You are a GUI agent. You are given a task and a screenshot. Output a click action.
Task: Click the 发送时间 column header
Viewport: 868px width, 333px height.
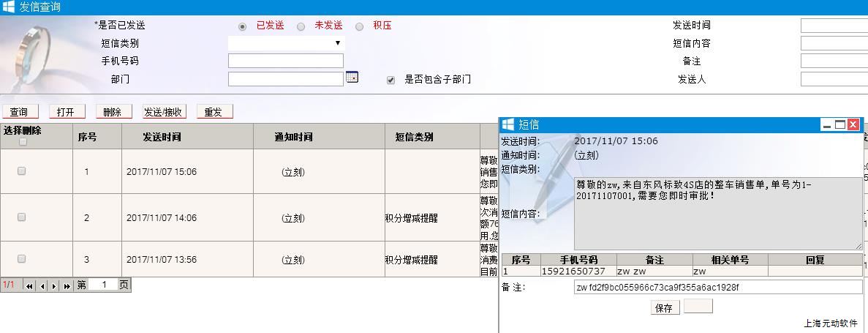162,137
